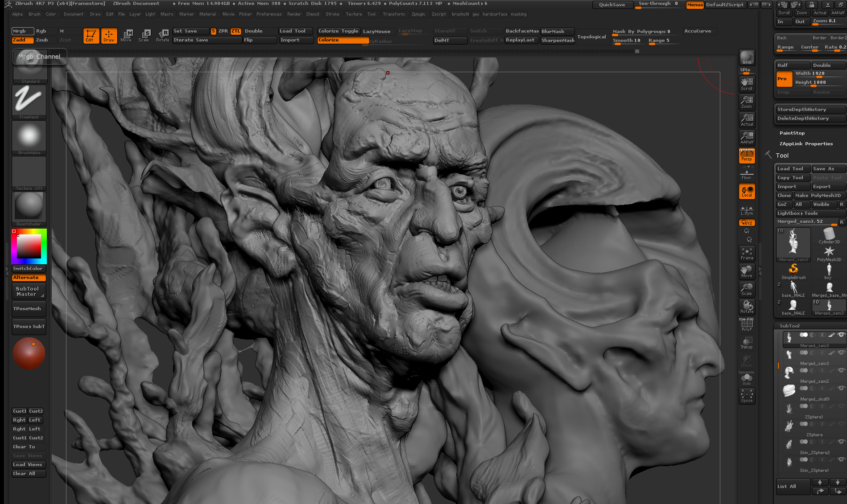Screen dimensions: 847x504
Task: Click the GoZ button
Action: [784, 205]
